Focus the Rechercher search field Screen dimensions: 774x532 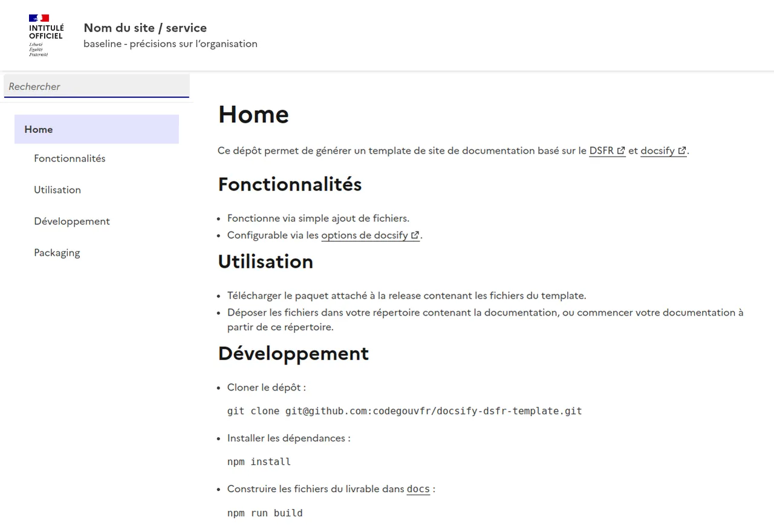[97, 86]
